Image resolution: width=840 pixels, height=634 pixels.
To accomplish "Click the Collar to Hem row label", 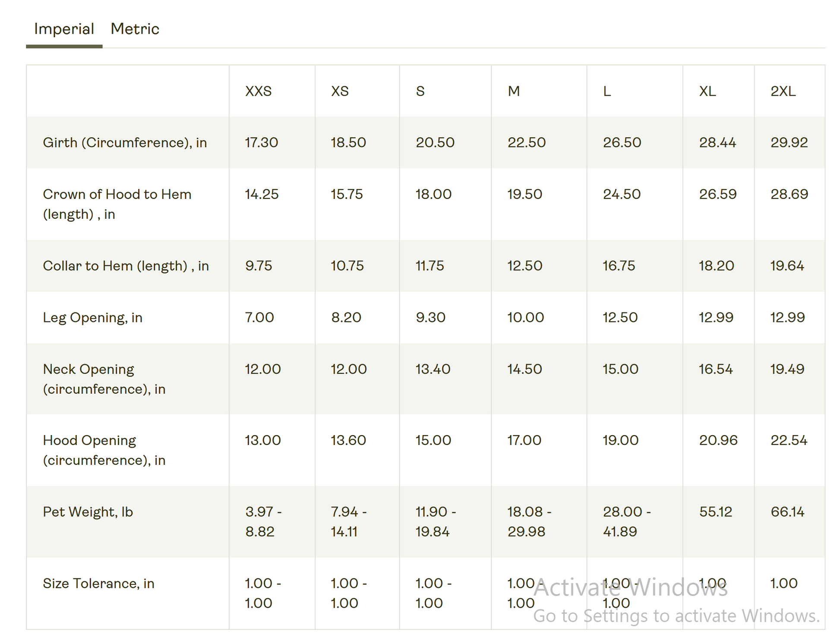I will [126, 266].
